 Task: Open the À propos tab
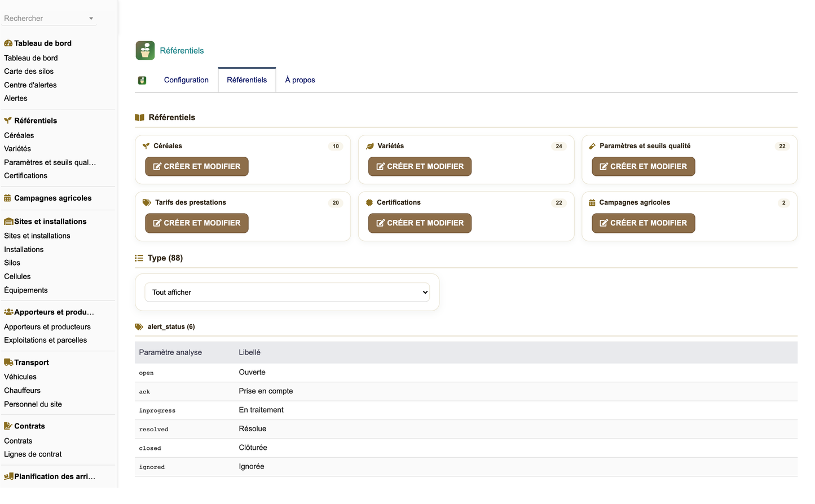[x=300, y=80]
